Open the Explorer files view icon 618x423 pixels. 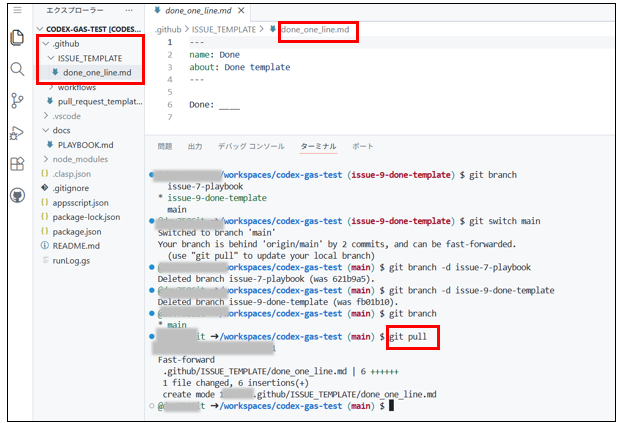(x=17, y=37)
